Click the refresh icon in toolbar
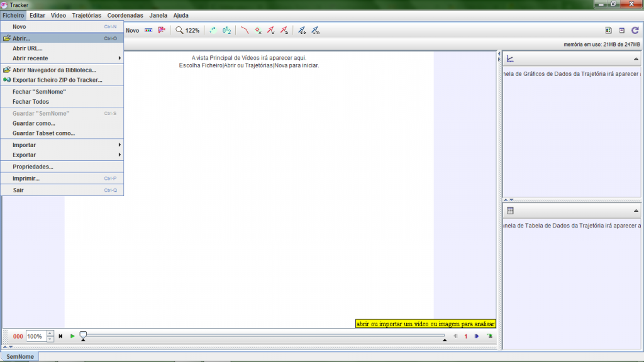The width and height of the screenshot is (644, 362). [x=635, y=30]
